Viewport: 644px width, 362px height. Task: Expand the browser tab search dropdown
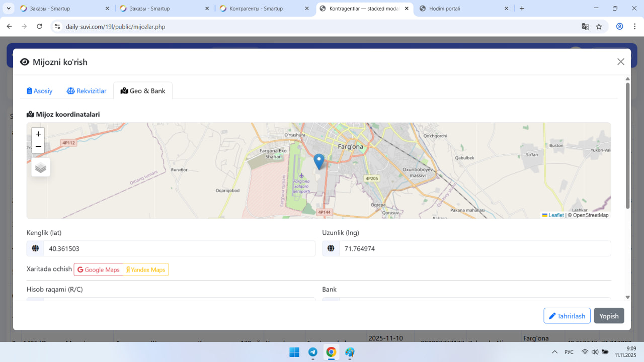[9, 9]
